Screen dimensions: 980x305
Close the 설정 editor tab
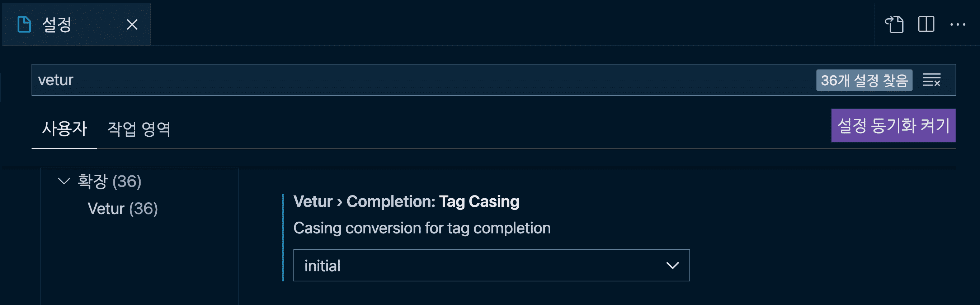(x=132, y=25)
